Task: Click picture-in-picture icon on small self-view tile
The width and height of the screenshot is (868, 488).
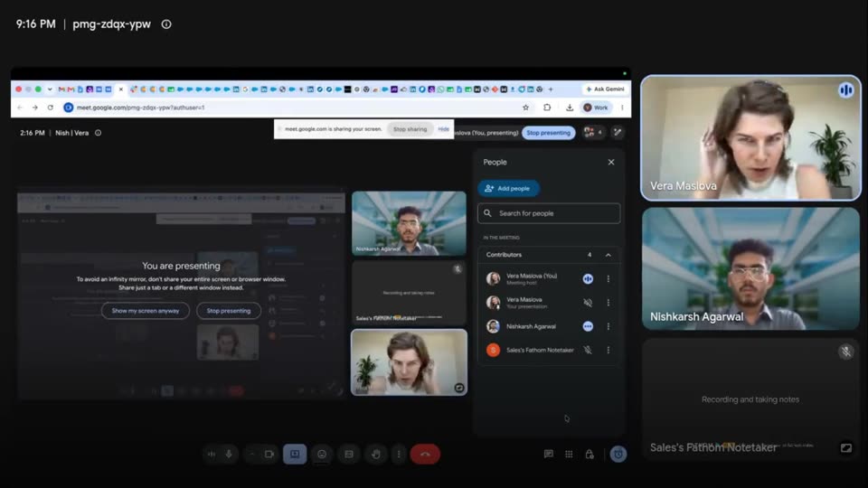Action: click(459, 388)
